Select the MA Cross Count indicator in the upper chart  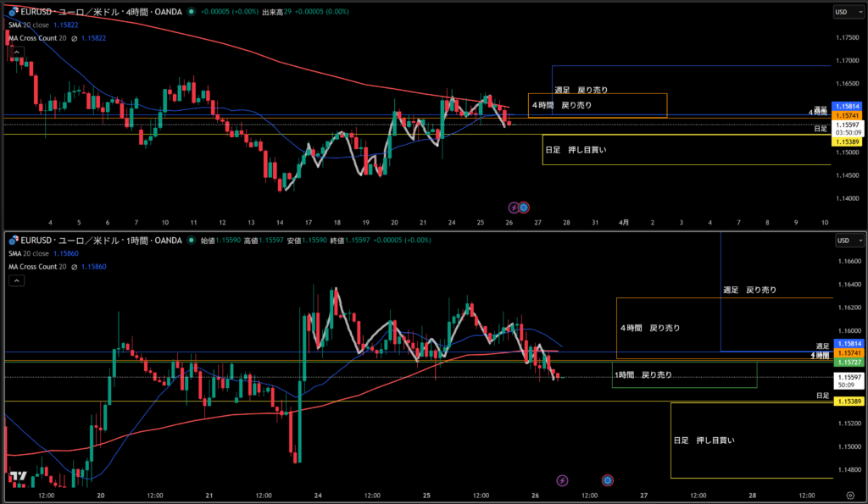point(38,38)
